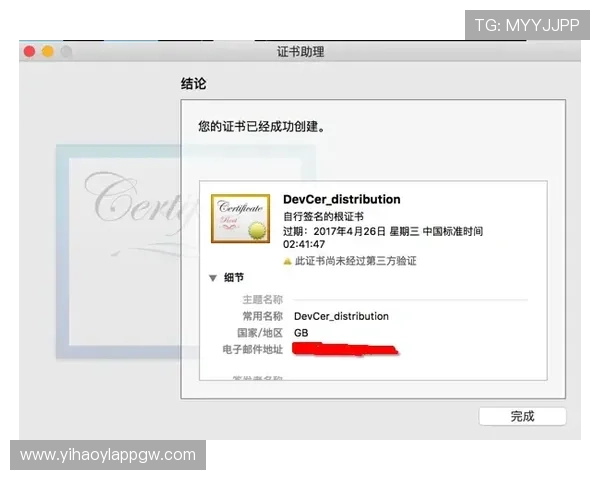Image resolution: width=600 pixels, height=480 pixels.
Task: Click the 细节 label
Action: 234,278
